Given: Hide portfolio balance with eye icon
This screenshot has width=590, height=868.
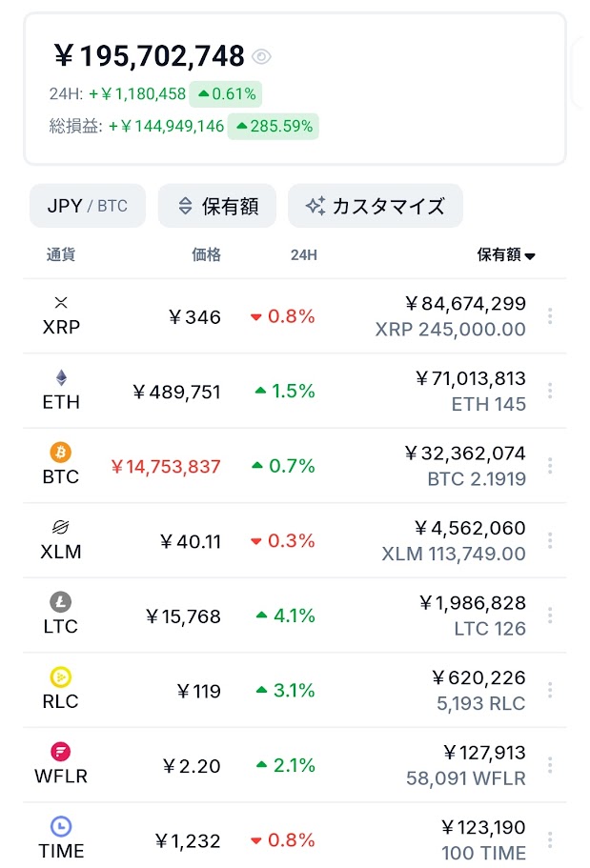Looking at the screenshot, I should (x=262, y=57).
